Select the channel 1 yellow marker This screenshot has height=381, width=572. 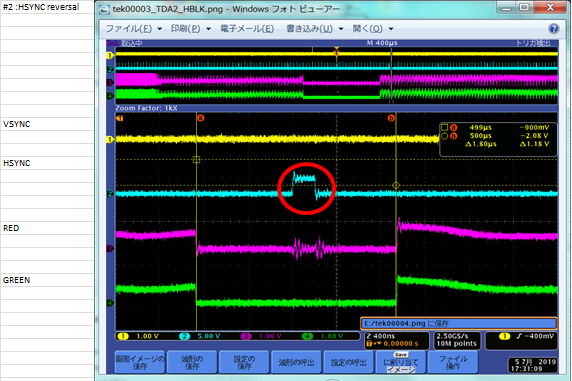tap(109, 139)
